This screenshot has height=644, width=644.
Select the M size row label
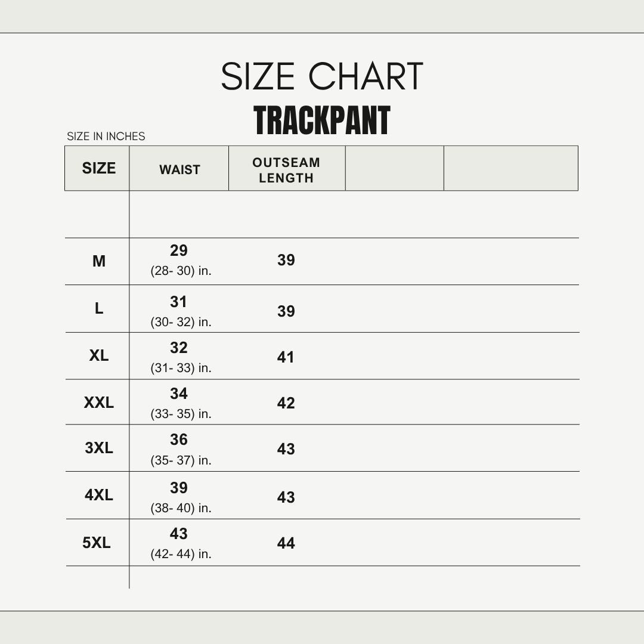pos(99,261)
